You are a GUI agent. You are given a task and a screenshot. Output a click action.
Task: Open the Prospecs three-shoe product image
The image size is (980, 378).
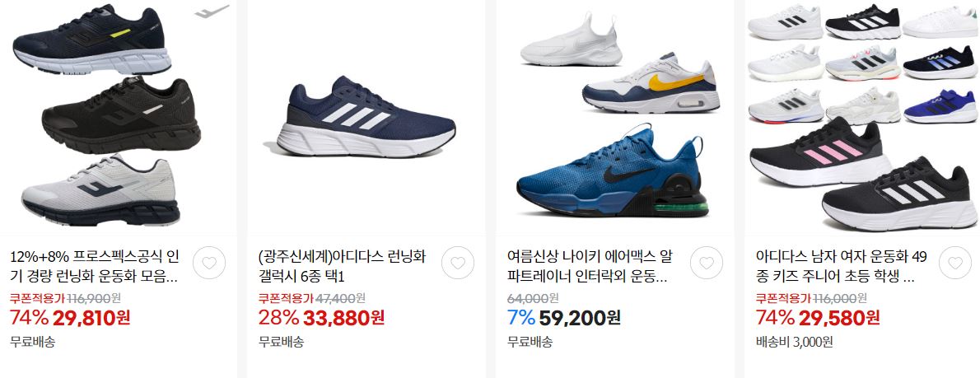click(118, 118)
